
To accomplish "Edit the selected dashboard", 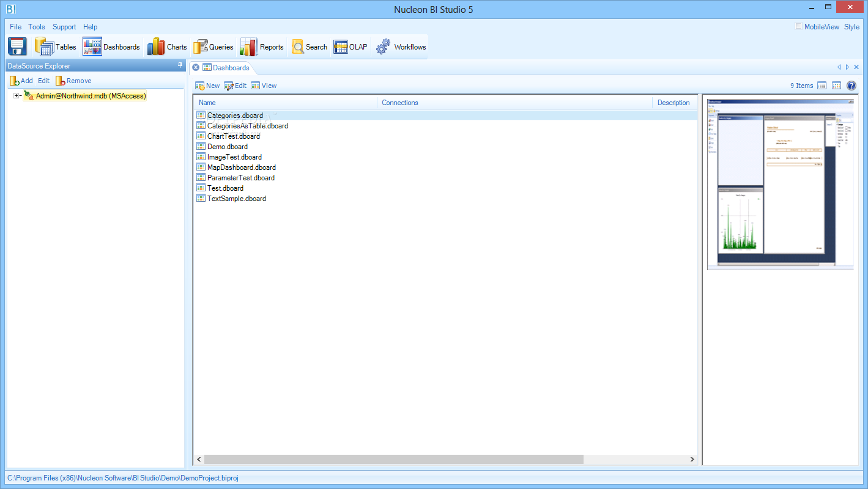I will (x=235, y=86).
